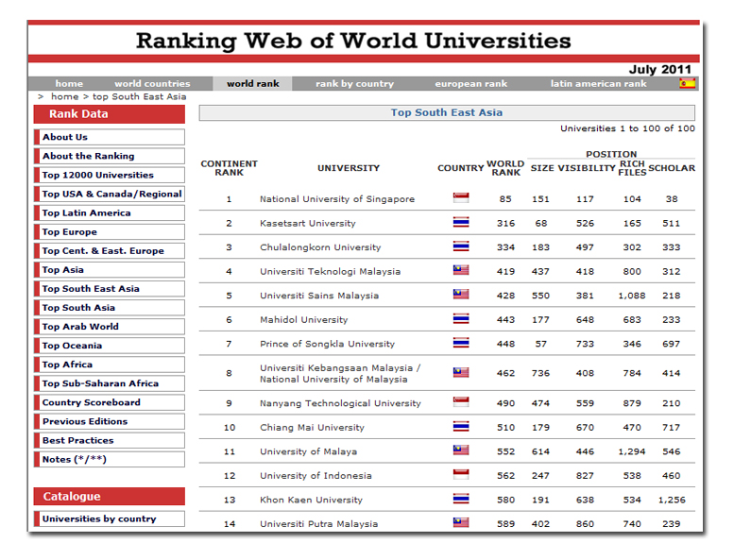Screen dimensions: 734x560
Task: Click the VISIBILITY column header
Action: [x=586, y=168]
